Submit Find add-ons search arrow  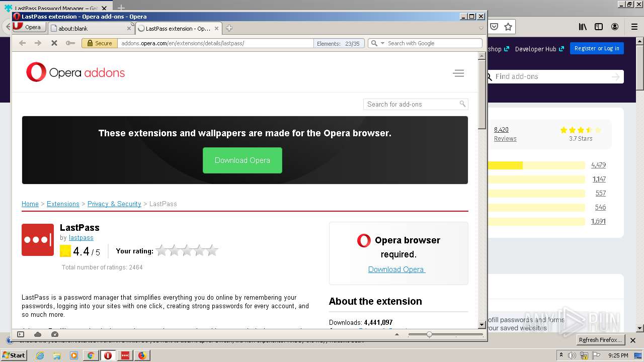tap(615, 76)
